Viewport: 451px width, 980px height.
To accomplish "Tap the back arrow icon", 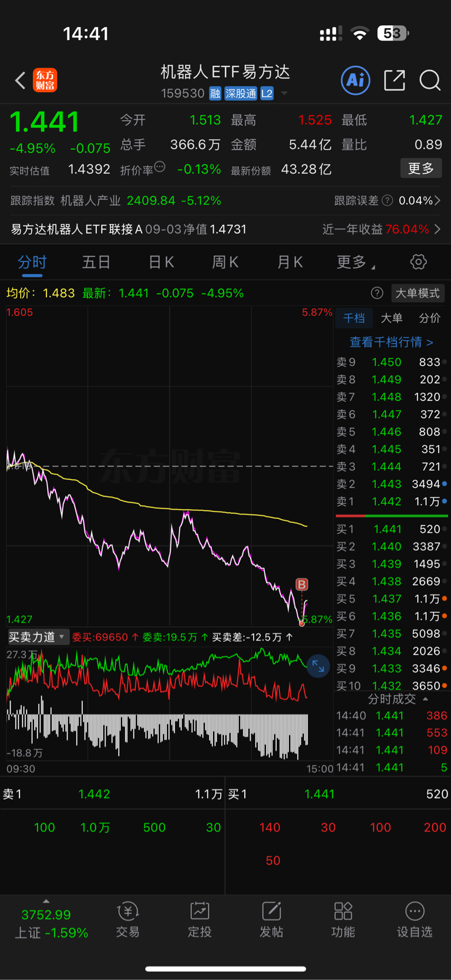I will 21,80.
